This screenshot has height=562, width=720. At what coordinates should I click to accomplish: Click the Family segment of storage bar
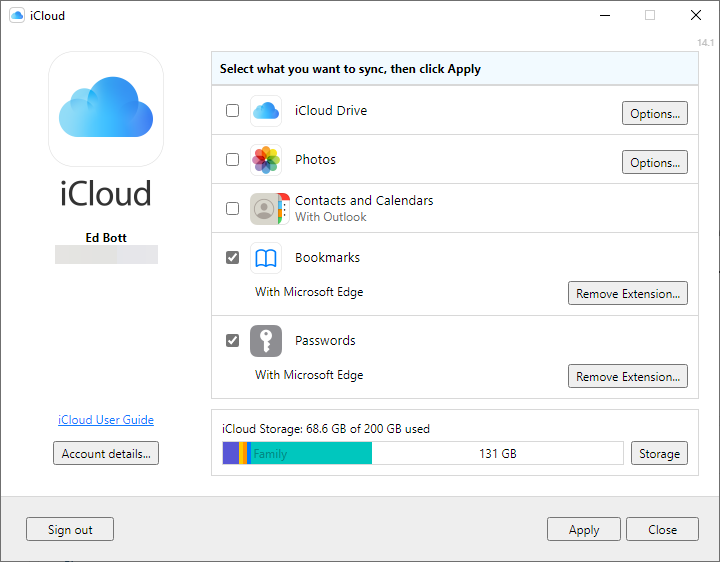click(x=311, y=453)
